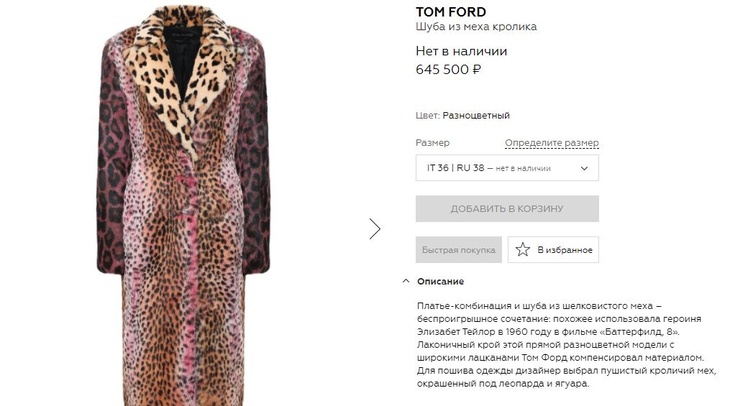The height and width of the screenshot is (406, 730).
Task: Click the В избранное label text
Action: tap(565, 250)
